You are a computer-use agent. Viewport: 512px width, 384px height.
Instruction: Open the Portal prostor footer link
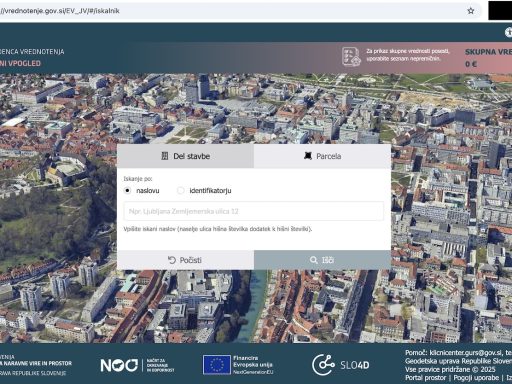(425, 378)
